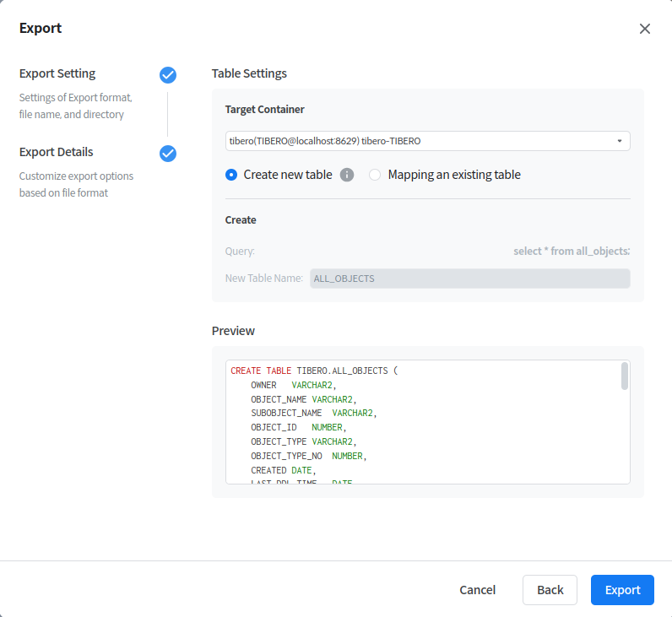Select the Create new table radio button
The image size is (672, 617).
pos(232,176)
